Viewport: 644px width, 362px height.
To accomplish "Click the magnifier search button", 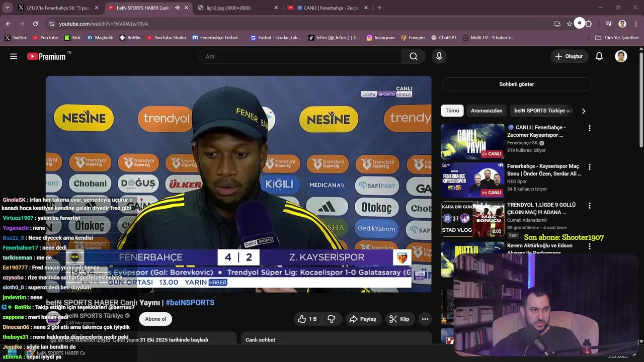I will point(414,56).
